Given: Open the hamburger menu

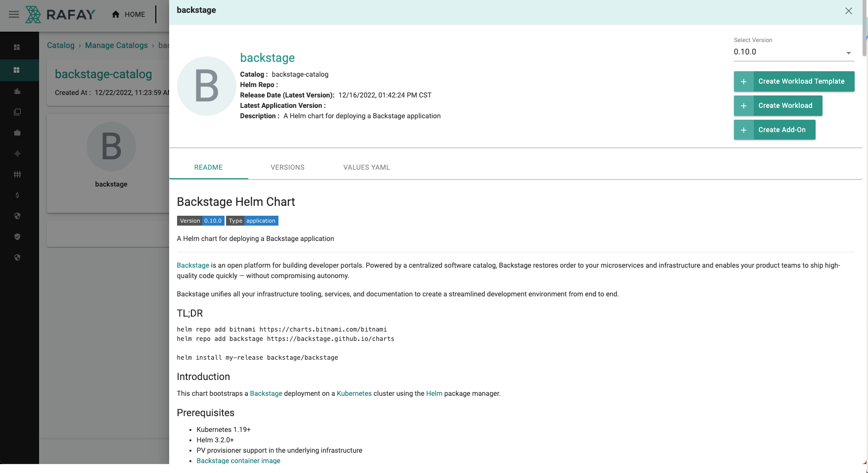Looking at the screenshot, I should 14,14.
